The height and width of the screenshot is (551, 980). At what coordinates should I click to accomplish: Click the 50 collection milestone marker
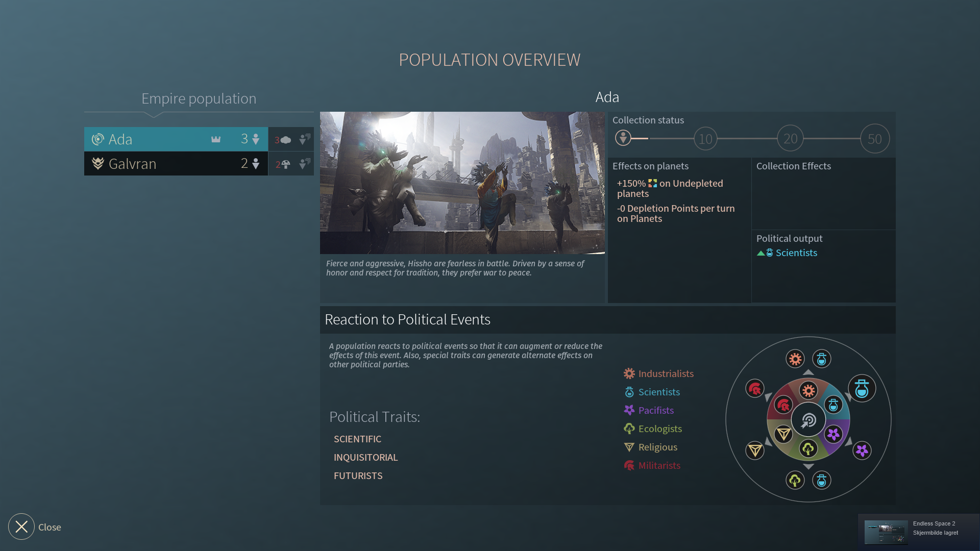coord(875,139)
